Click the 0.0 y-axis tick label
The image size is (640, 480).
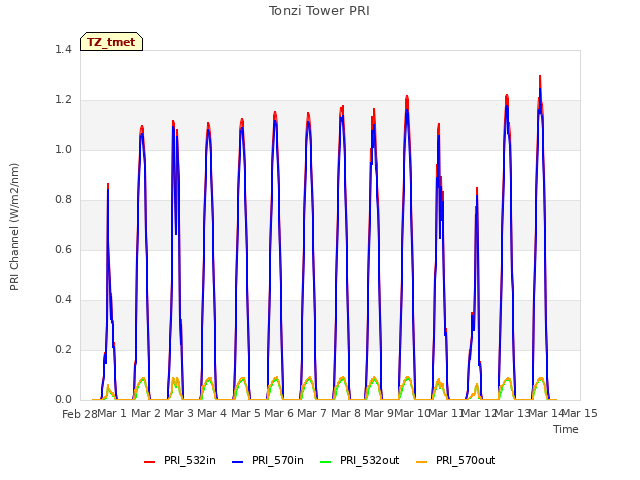coord(63,400)
